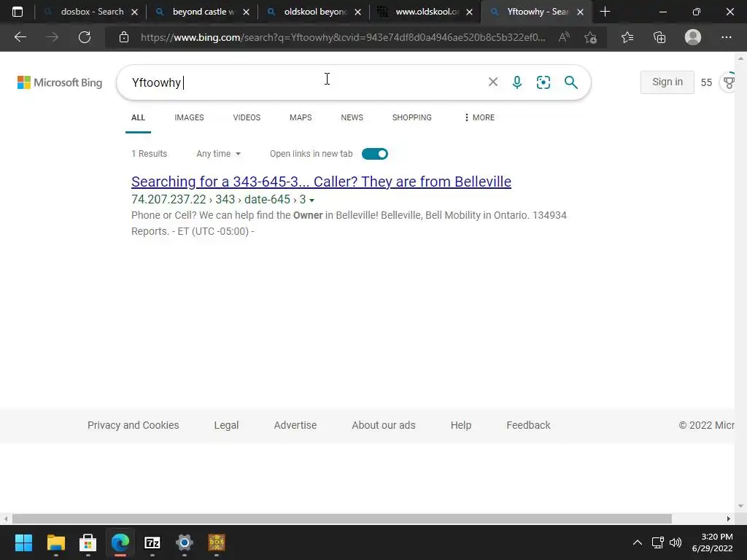Open the Microsoft Bing logo home
This screenshot has width=747, height=560.
pos(60,82)
